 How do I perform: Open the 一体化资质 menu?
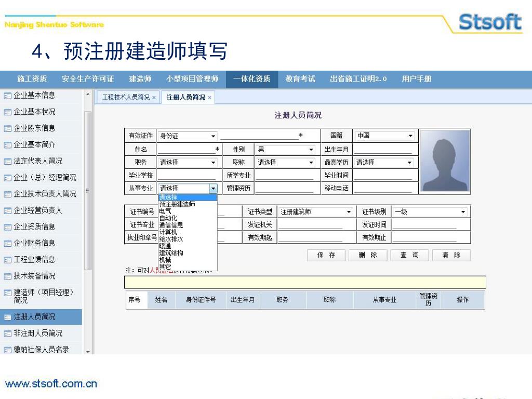click(x=251, y=79)
